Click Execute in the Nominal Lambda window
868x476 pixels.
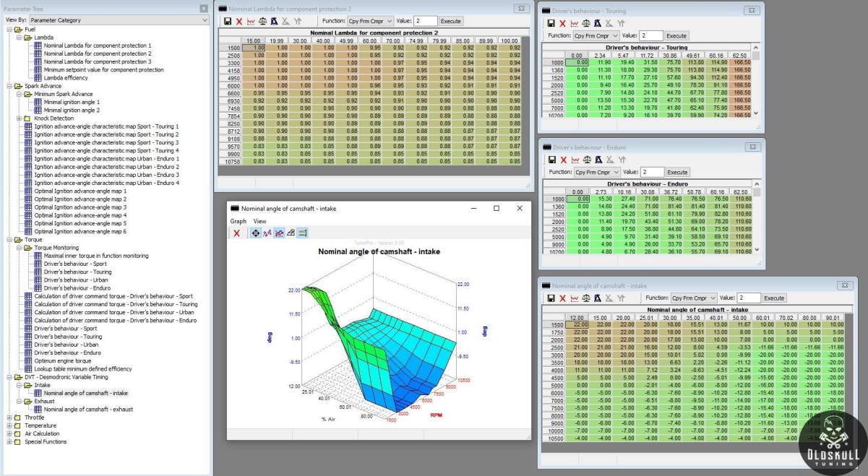450,22
